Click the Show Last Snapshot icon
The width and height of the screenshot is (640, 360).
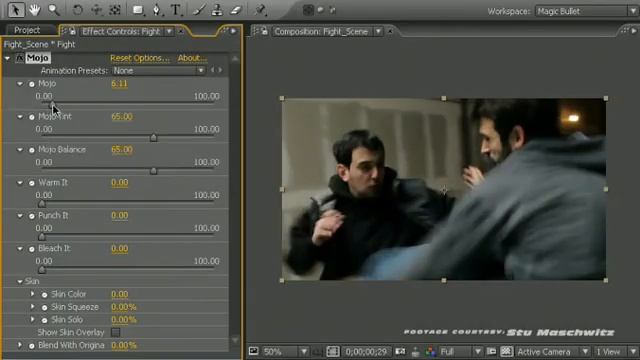click(x=416, y=352)
